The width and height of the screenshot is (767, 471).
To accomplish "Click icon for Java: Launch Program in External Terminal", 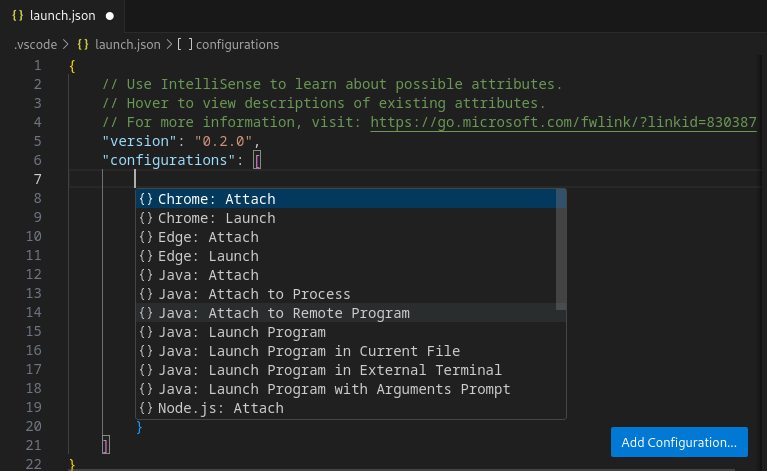I will (146, 370).
